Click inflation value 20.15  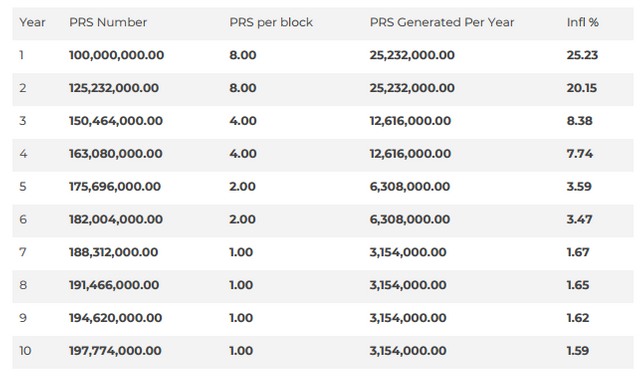pos(582,88)
